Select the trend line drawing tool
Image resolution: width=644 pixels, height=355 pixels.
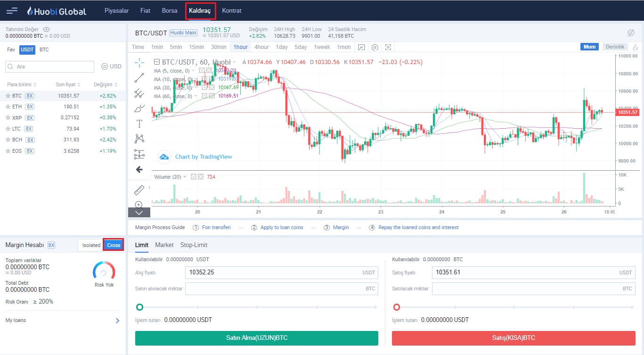click(x=139, y=78)
